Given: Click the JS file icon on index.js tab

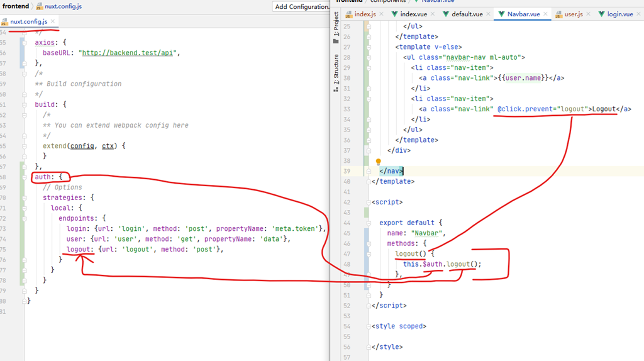Looking at the screenshot, I should 349,14.
